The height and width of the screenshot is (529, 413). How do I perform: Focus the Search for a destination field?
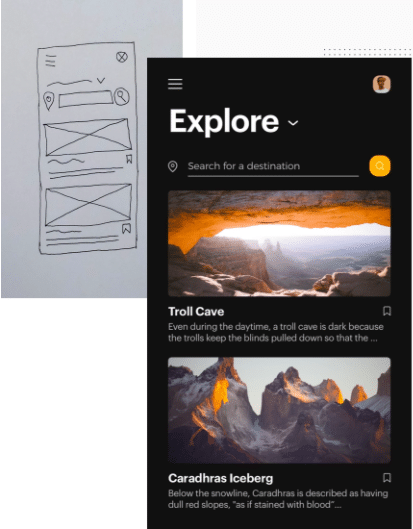tap(273, 167)
